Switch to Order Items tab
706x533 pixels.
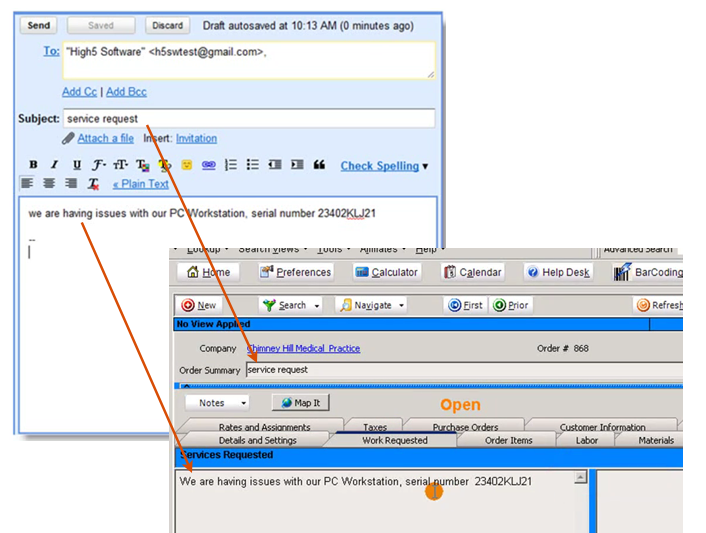coord(508,440)
